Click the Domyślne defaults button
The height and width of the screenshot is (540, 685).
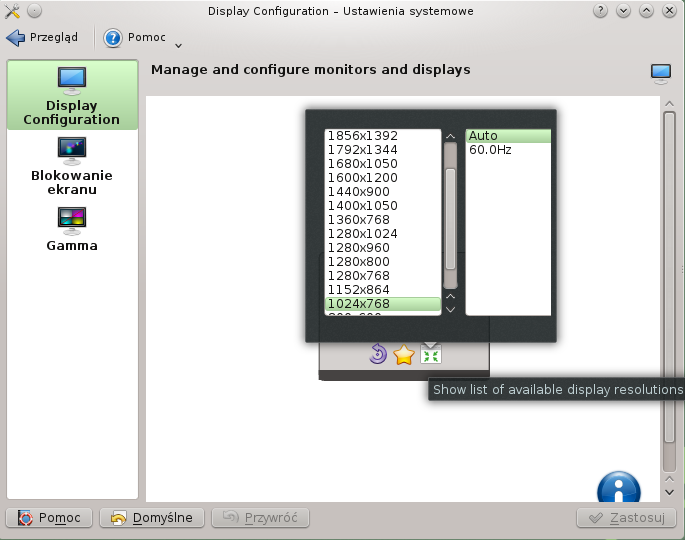coord(152,518)
